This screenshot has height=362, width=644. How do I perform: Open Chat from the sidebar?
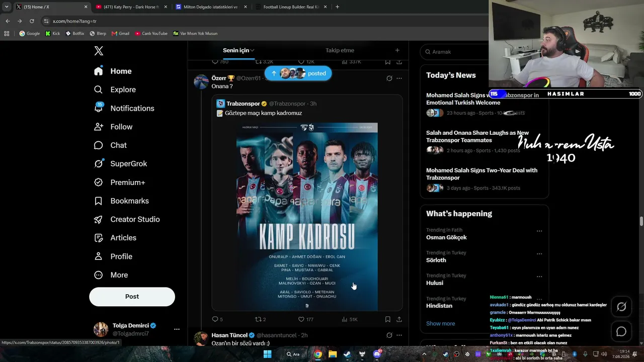click(x=110, y=145)
